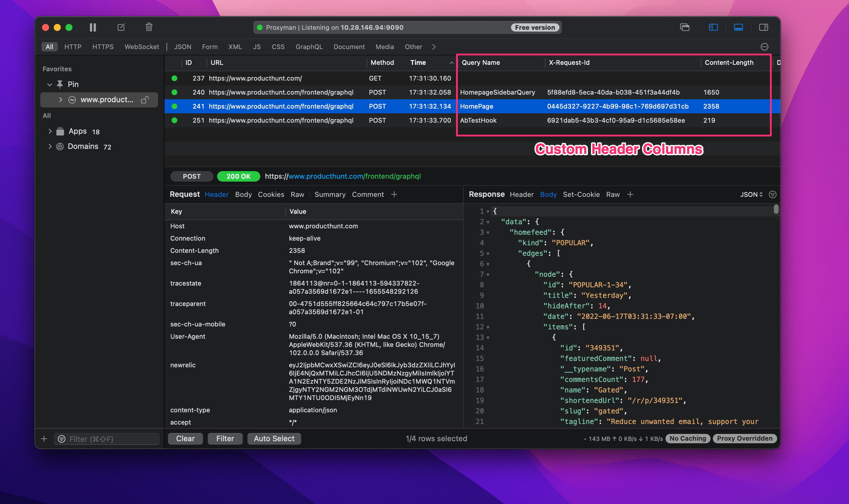Filter traffic by GraphQL tab
849x504 pixels.
(x=309, y=47)
